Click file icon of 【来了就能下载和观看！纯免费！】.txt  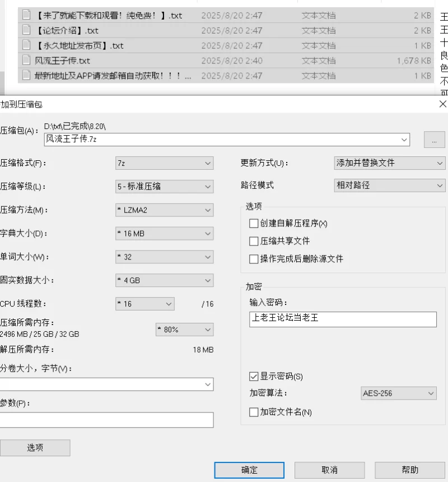[x=26, y=15]
